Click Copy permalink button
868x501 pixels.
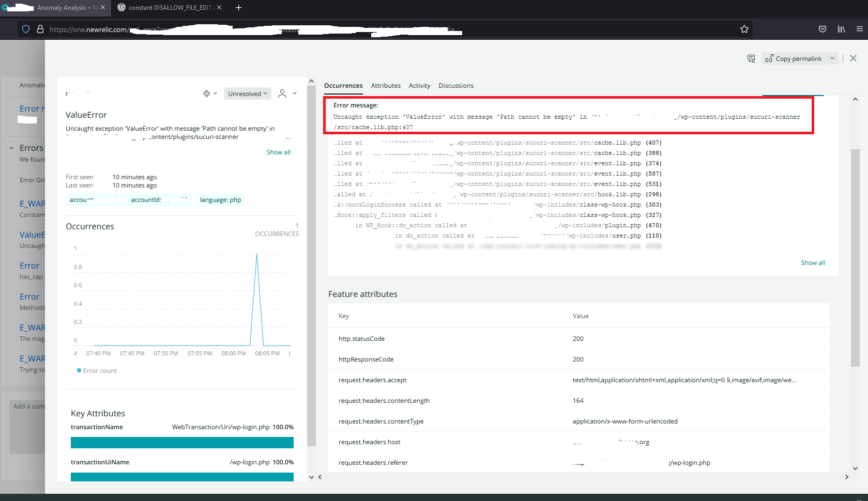(794, 58)
